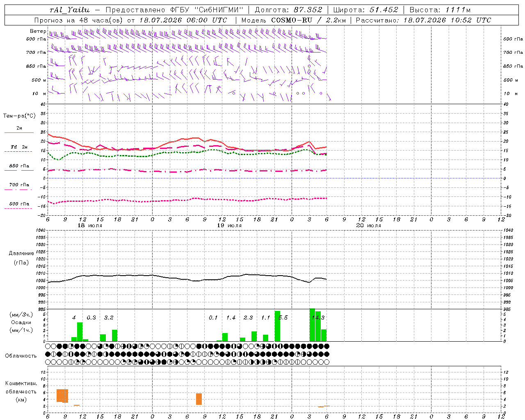The image size is (525, 420).
Task: Click the Рассчитано 18.07.2026 10:52 UTC timestamp
Action: point(423,20)
